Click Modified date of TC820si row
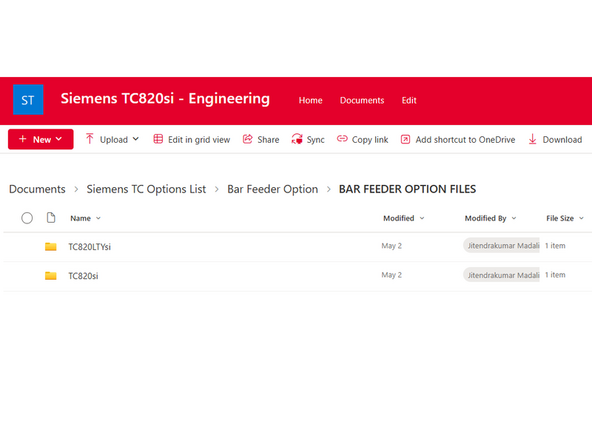The image size is (592, 444). 392,275
